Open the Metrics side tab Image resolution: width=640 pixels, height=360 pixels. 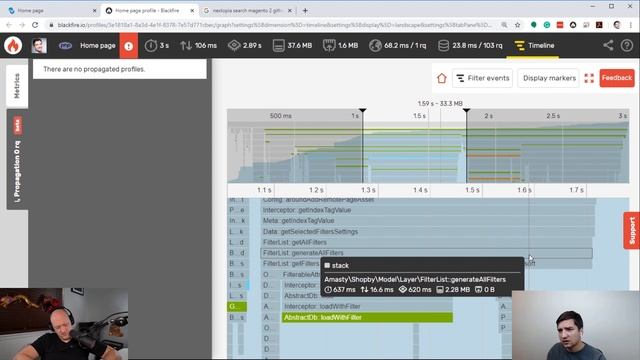click(17, 85)
